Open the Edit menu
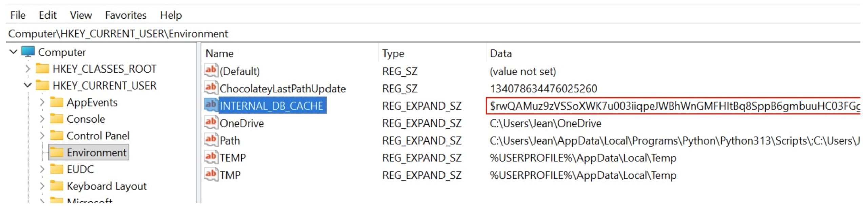The image size is (868, 209). 47,15
